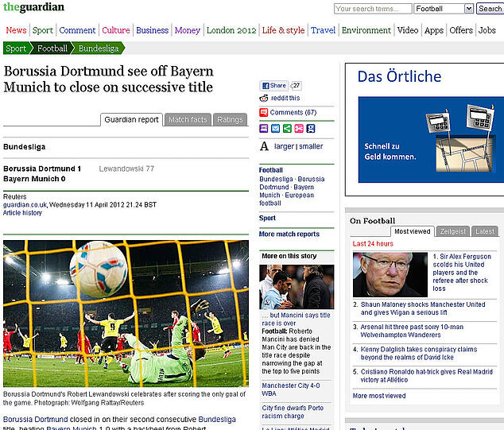Open the Kenny Dalglish conspiracy claims story

tap(419, 353)
